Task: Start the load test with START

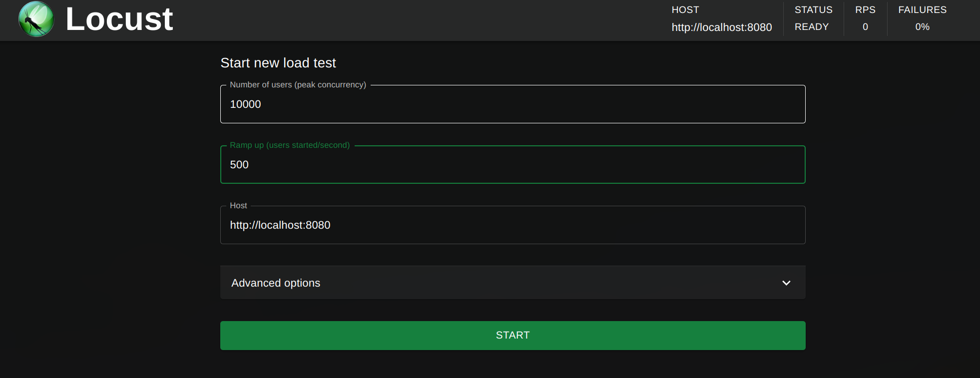Action: click(x=512, y=336)
